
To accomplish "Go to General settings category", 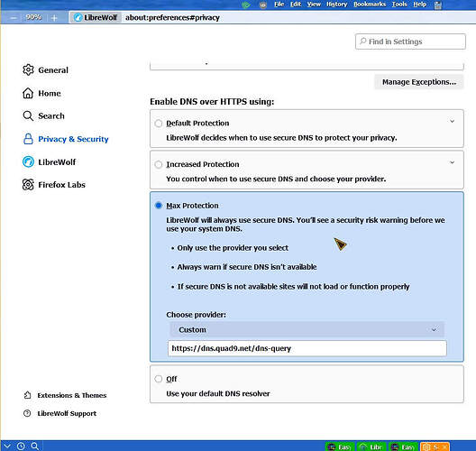I will [x=53, y=70].
